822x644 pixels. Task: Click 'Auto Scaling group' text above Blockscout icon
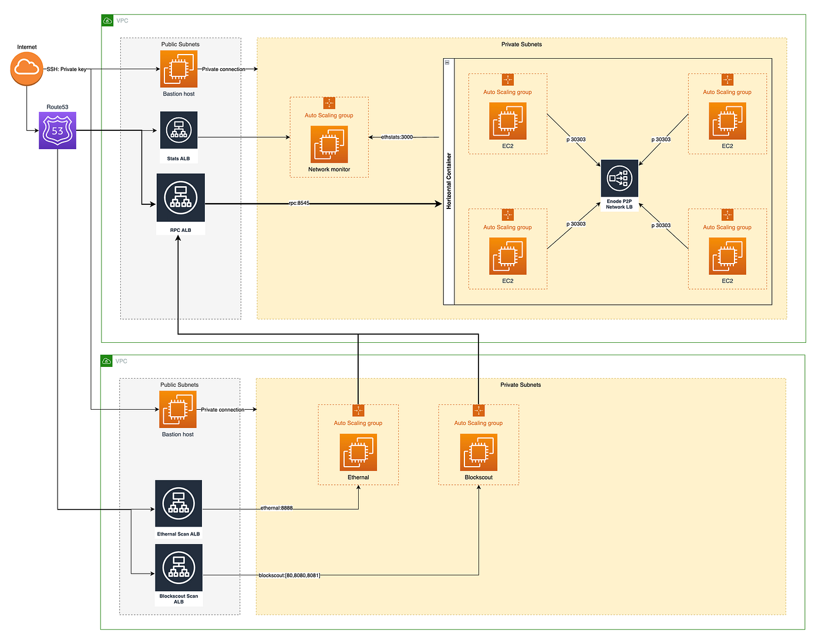pos(479,423)
